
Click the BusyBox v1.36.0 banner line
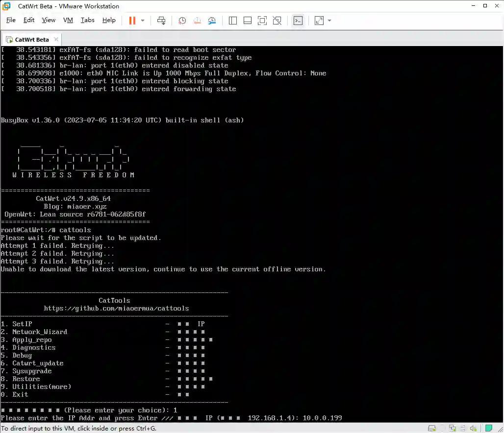pos(122,120)
